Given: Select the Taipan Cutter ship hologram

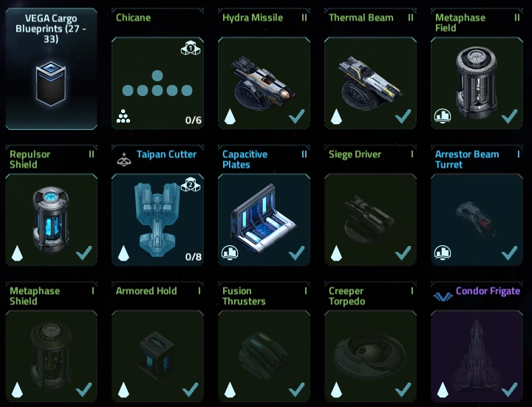Looking at the screenshot, I should [157, 219].
